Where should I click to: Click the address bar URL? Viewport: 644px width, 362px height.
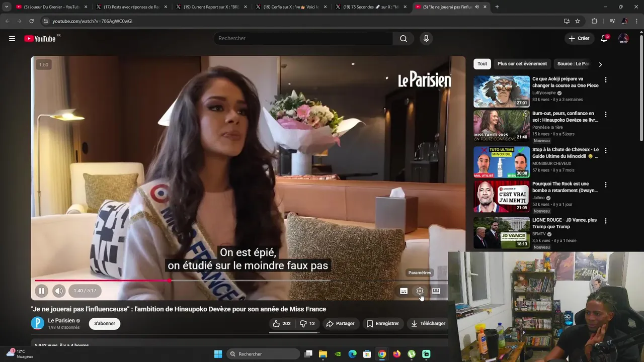(93, 21)
